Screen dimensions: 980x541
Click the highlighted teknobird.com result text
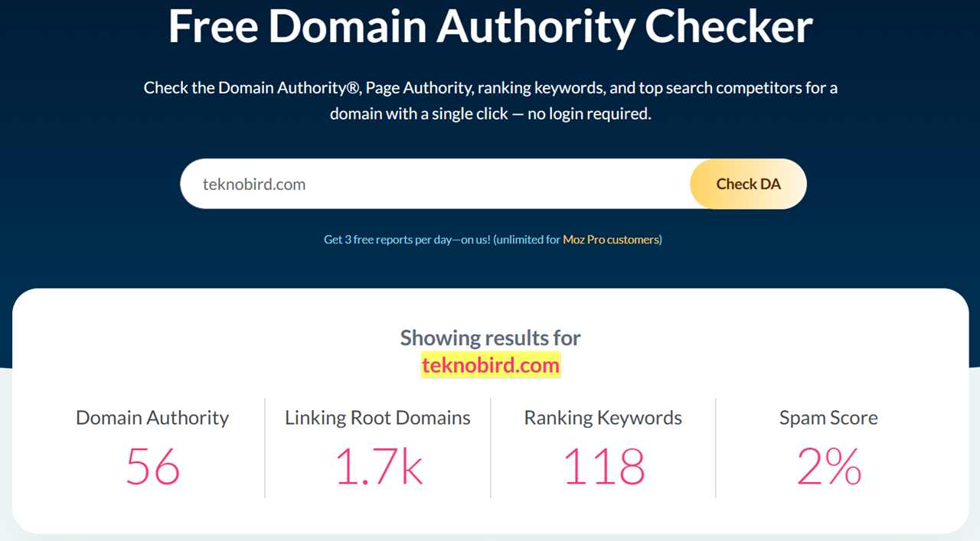click(x=491, y=365)
